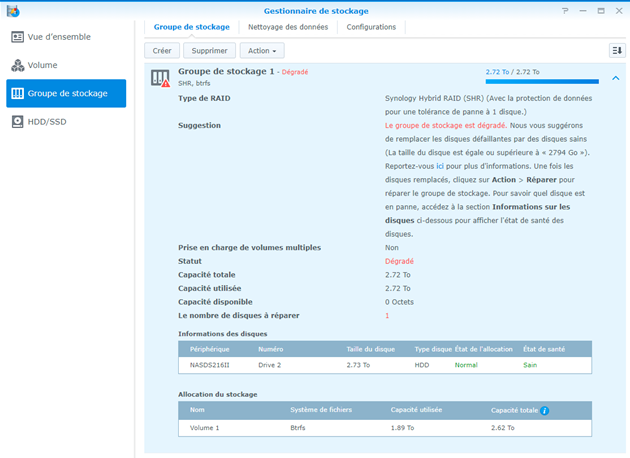Switch to Nettoyage des données tab
Viewport: 630px width, 458px height.
tap(288, 27)
